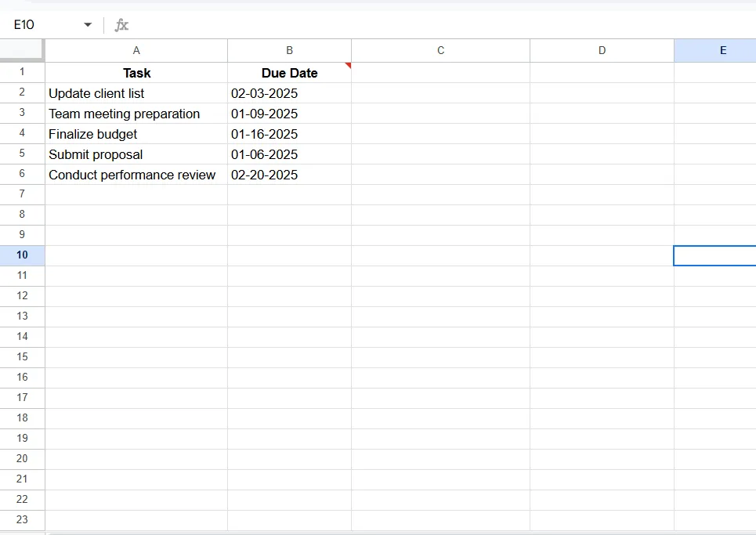756x535 pixels.
Task: Select cell 'Submit proposal'
Action: coord(136,154)
